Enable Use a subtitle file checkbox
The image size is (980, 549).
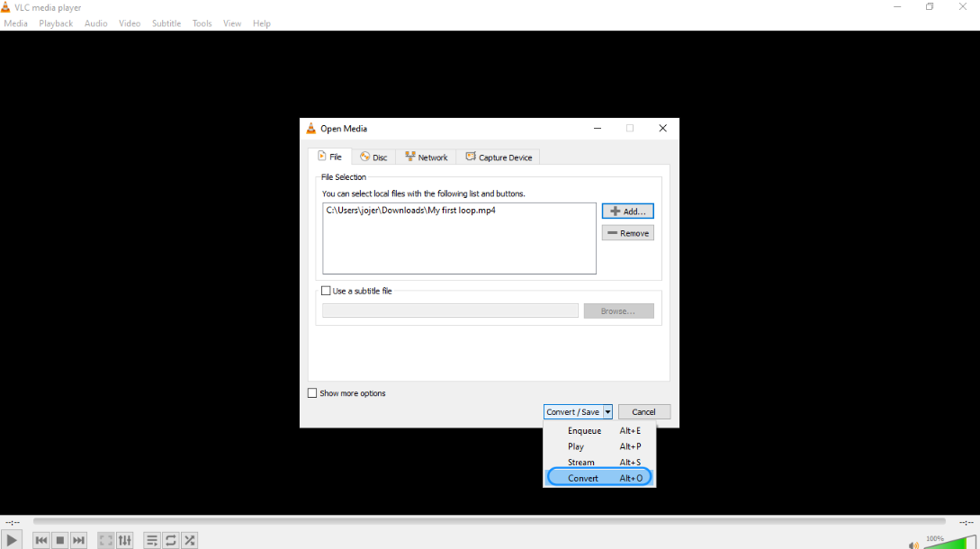pyautogui.click(x=326, y=291)
